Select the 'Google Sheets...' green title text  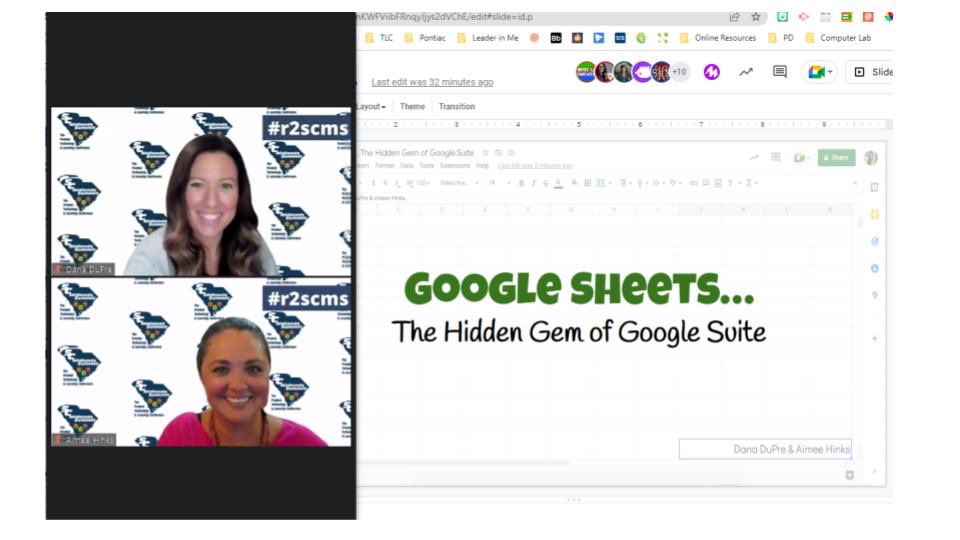point(579,288)
